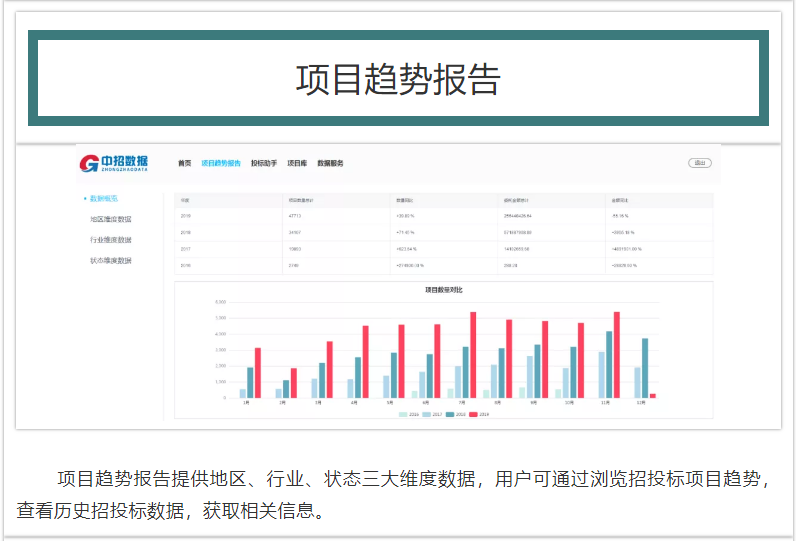Open the 数据服务 menu item
Viewport: 796px width, 541px height.
(x=330, y=163)
